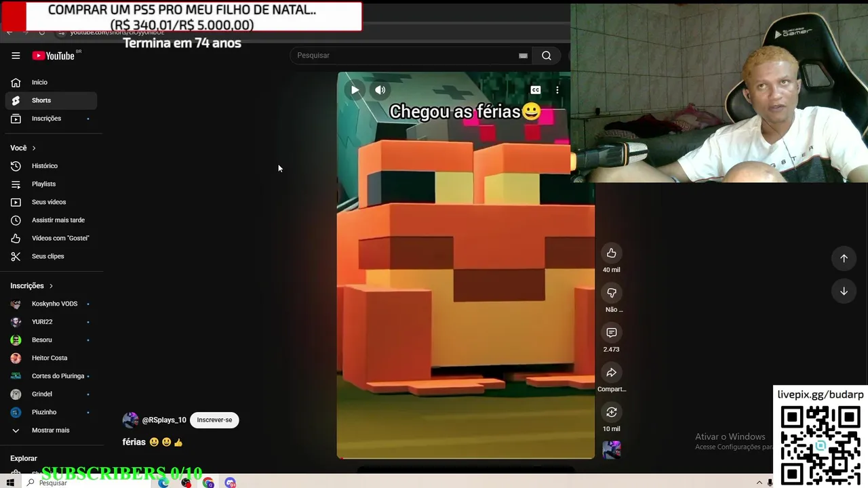Open Koskynho VODS channel
This screenshot has width=868, height=488.
coord(52,304)
